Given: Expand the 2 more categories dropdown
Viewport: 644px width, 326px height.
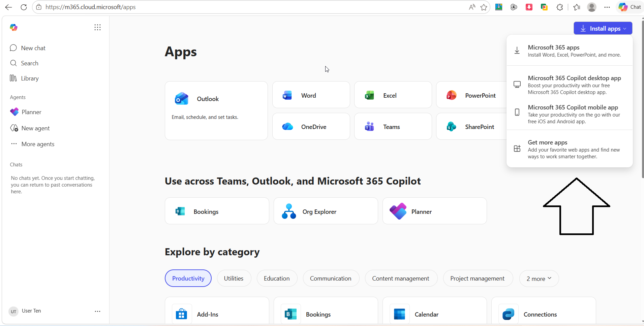Looking at the screenshot, I should click(x=539, y=278).
